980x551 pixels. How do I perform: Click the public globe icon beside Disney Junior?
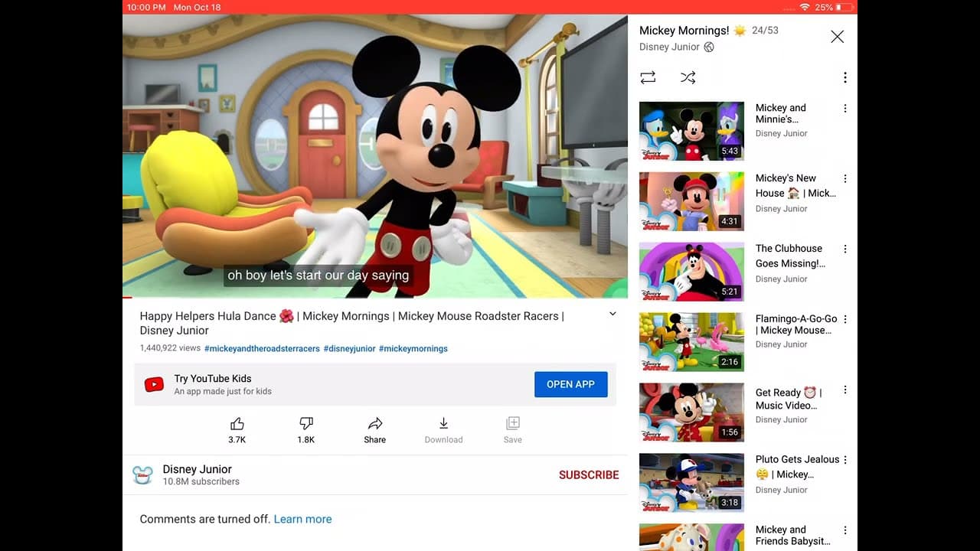coord(709,47)
